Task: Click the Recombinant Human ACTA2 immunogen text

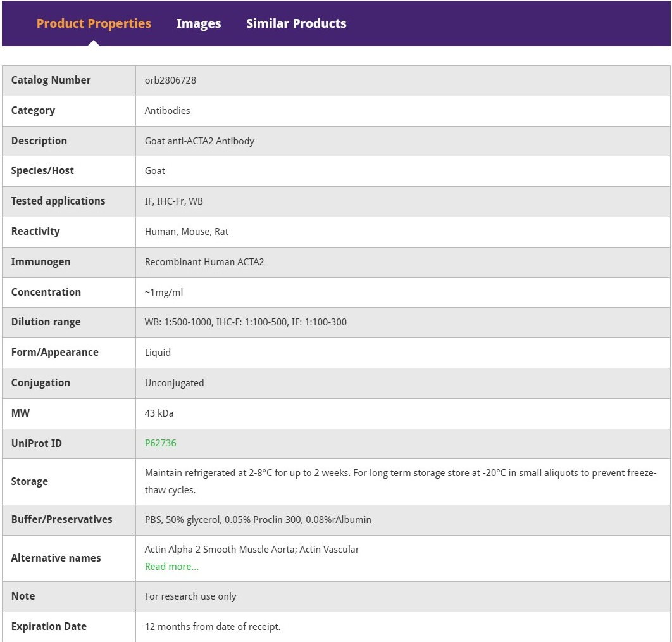Action: pyautogui.click(x=204, y=262)
